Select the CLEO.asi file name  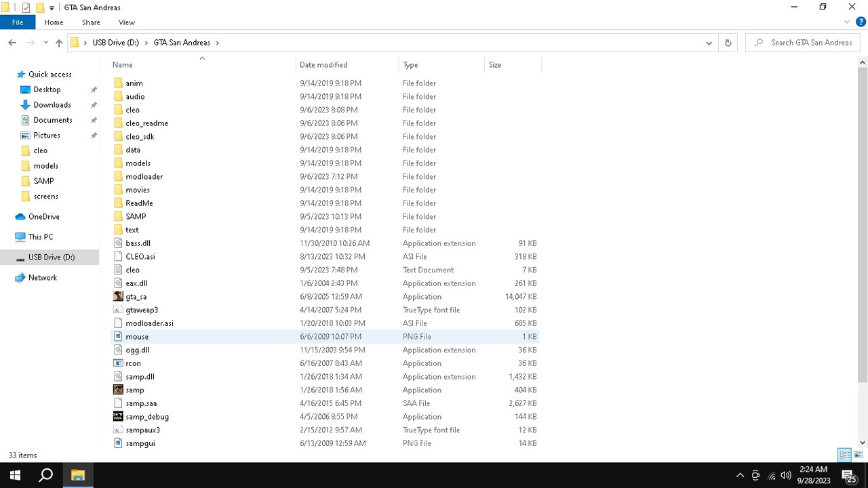coord(140,257)
